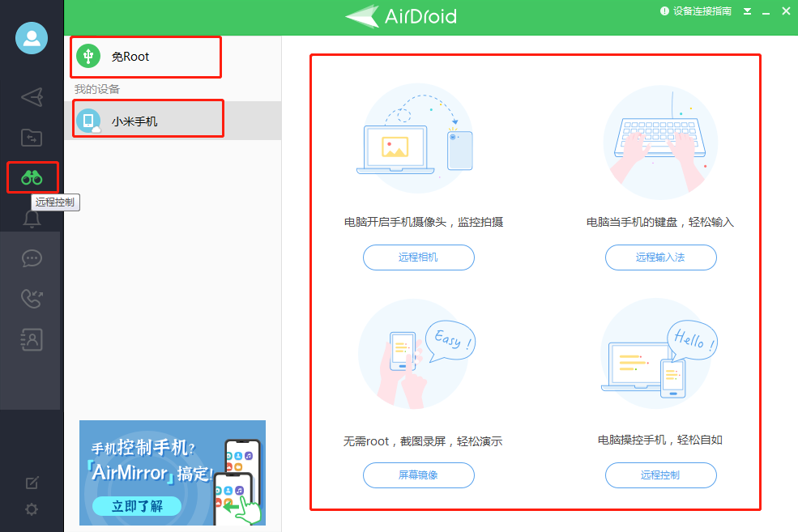Open the settings gear icon
The image size is (798, 532).
32,509
